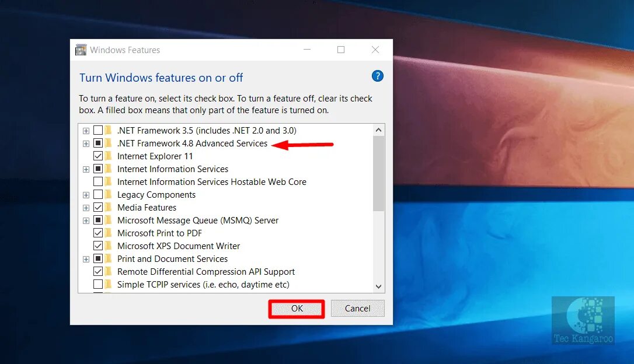Click the "Turn Windows features on or off" heading

[x=161, y=78]
